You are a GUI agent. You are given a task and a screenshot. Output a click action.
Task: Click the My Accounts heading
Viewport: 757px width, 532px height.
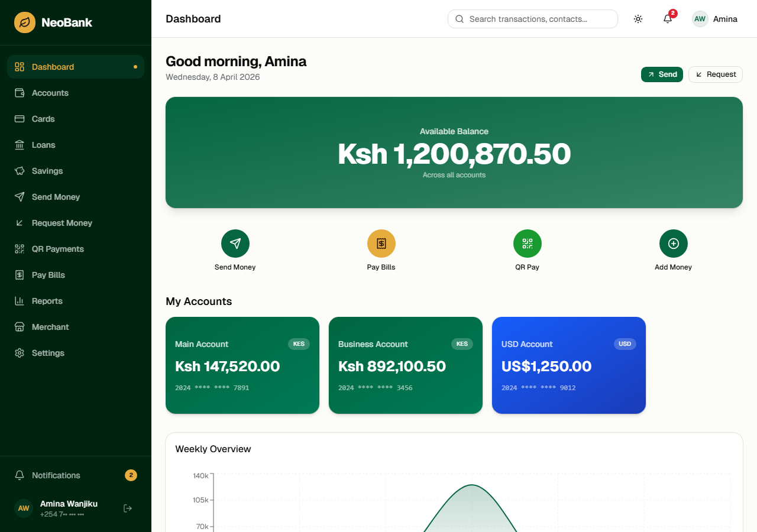(x=199, y=301)
